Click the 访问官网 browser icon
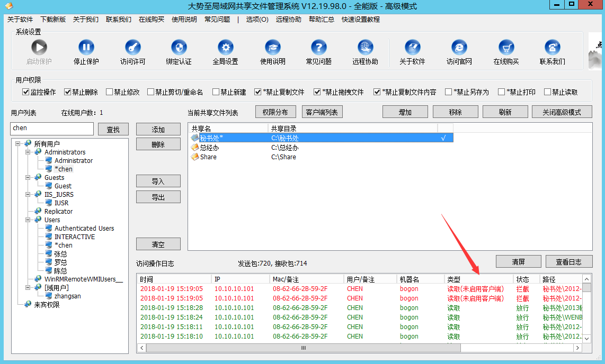The image size is (605, 364). pyautogui.click(x=459, y=48)
